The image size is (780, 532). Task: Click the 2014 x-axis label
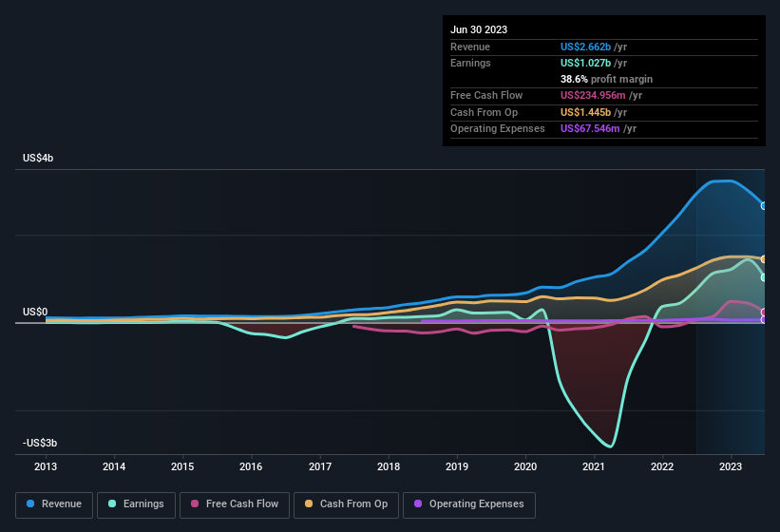(114, 466)
